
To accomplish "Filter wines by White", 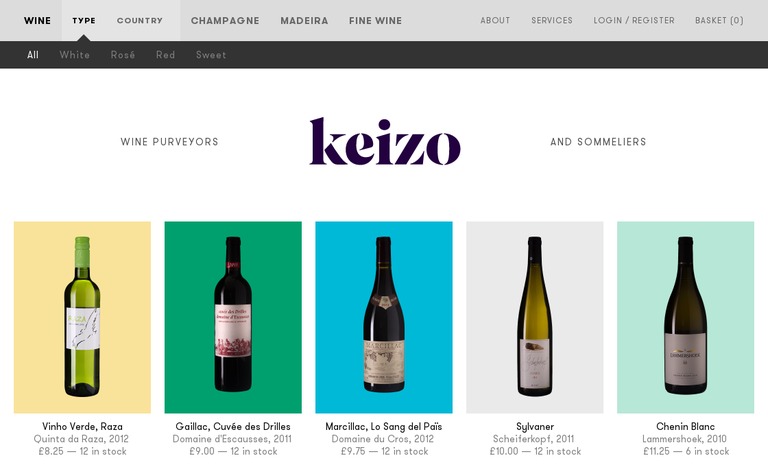I will (75, 55).
